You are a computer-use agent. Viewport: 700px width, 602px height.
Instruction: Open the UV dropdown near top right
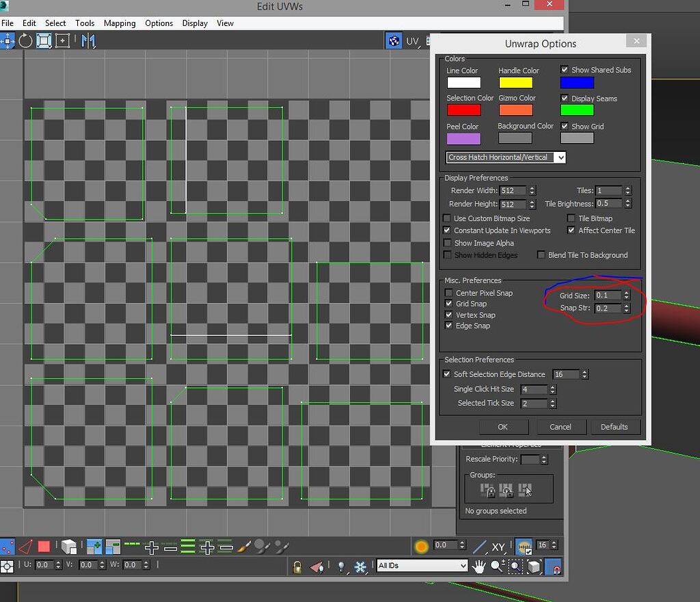(414, 41)
